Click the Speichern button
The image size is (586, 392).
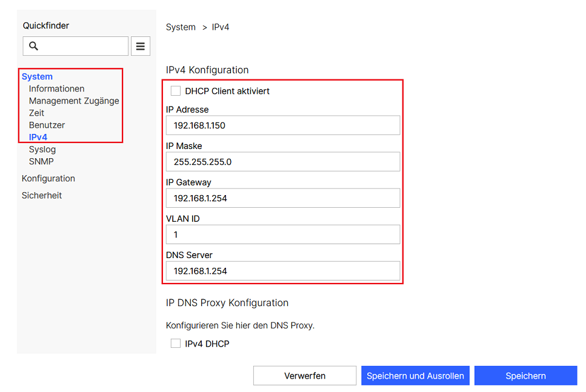[525, 376]
